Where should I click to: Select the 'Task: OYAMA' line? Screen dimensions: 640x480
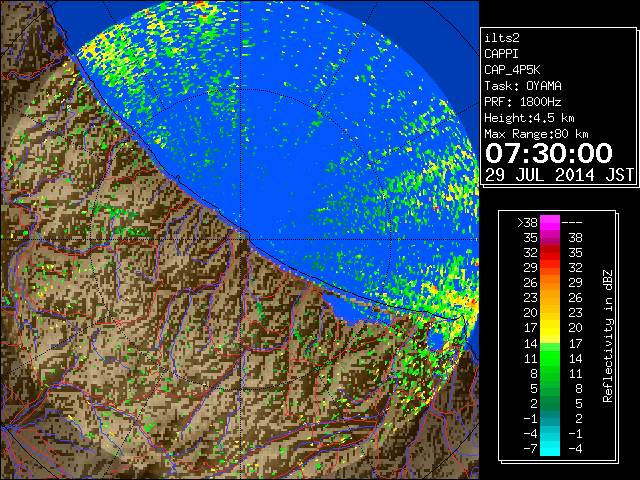[523, 86]
